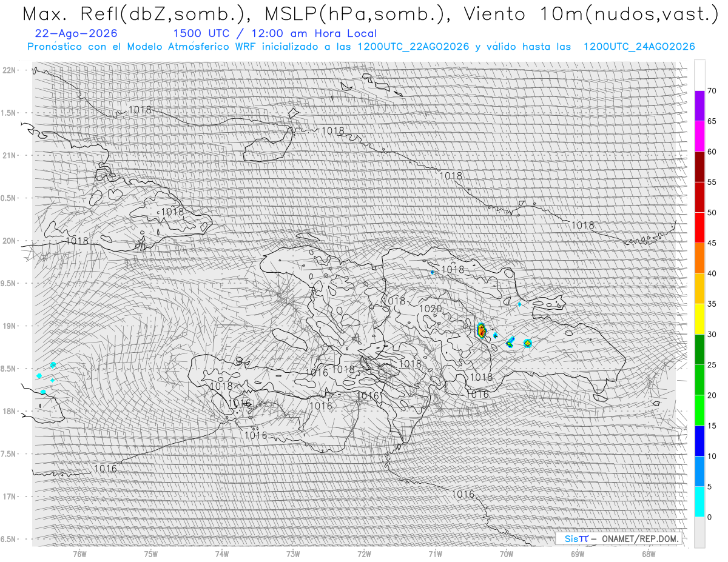Click the date '22-Ago-2026'

click(77, 33)
